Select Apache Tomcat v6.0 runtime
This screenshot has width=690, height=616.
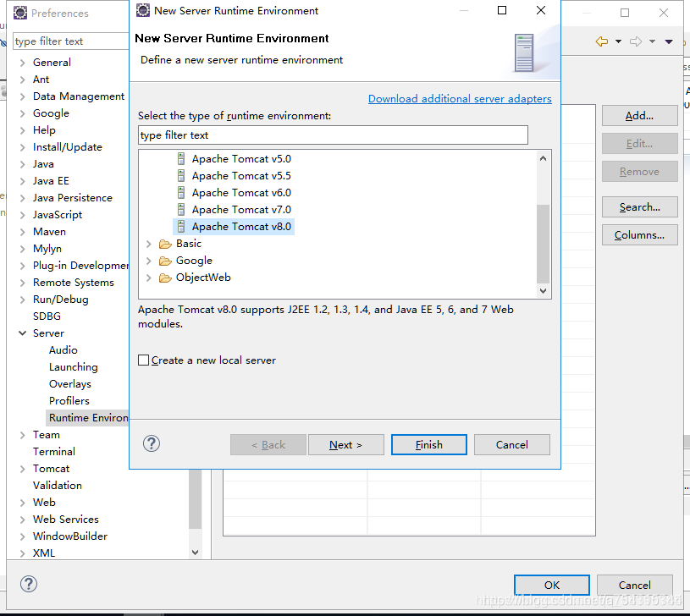click(x=241, y=193)
